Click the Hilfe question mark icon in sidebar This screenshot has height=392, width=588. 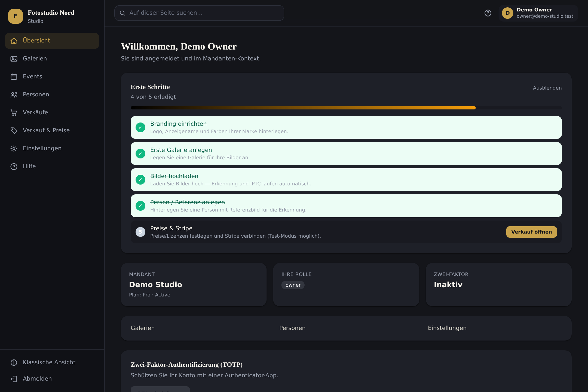(x=14, y=167)
